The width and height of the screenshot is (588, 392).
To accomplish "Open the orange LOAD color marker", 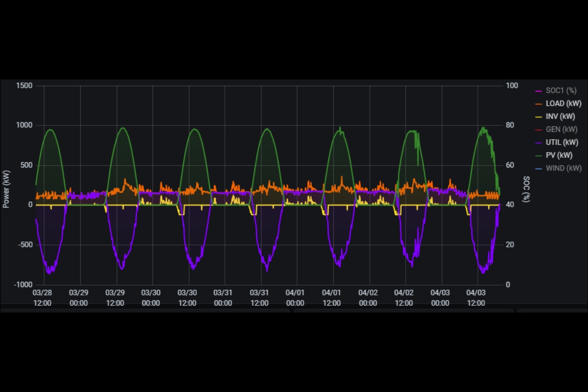I will pos(539,104).
